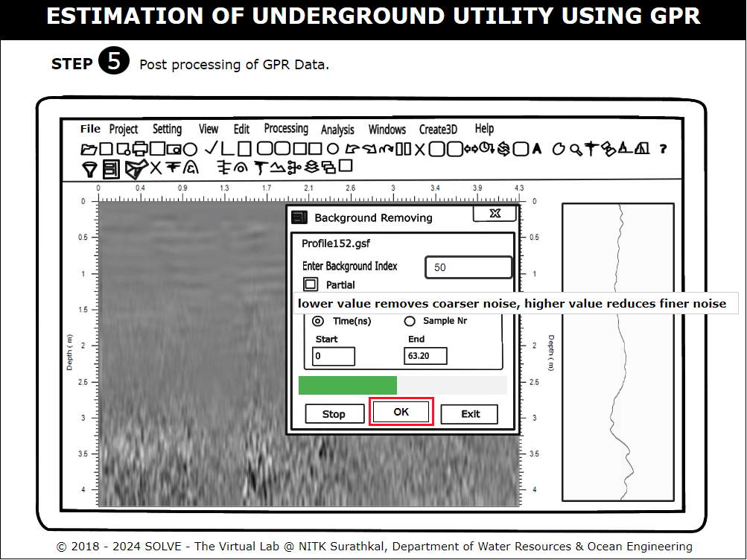Click the Profile152.gsf file name
The height and width of the screenshot is (560, 747).
(336, 244)
